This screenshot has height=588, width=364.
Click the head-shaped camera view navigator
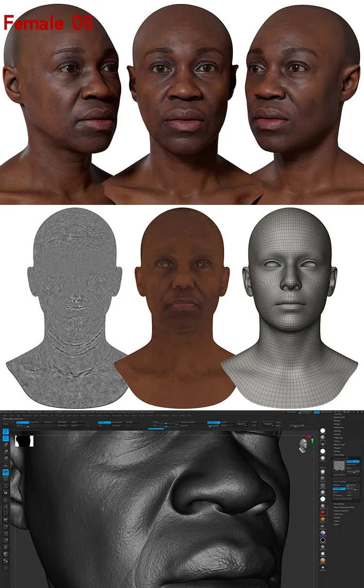point(303,445)
